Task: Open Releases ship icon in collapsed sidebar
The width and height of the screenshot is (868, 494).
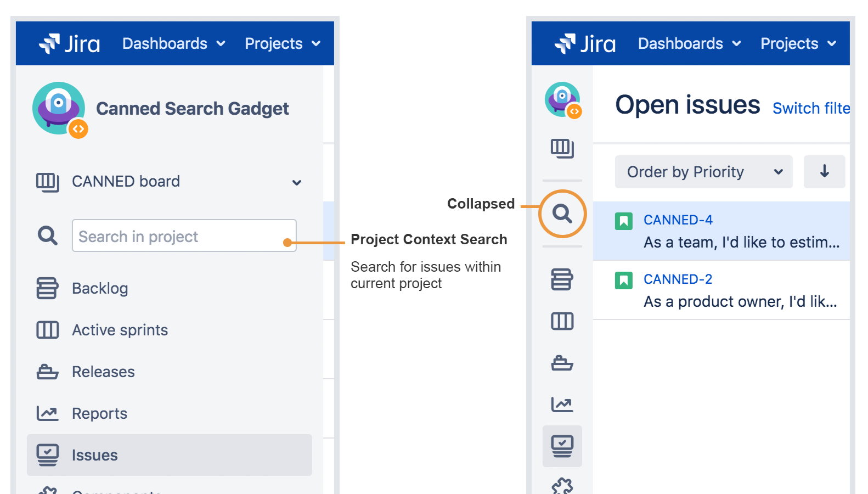Action: point(562,363)
